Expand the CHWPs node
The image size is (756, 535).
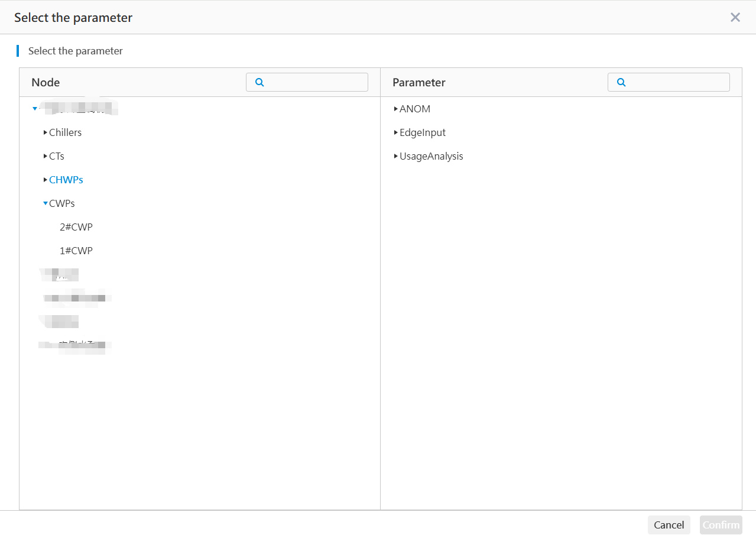[x=45, y=180]
